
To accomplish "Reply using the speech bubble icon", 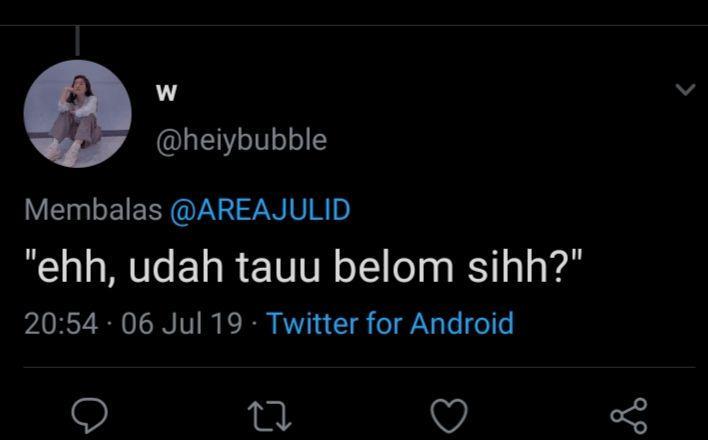I will pyautogui.click(x=89, y=415).
